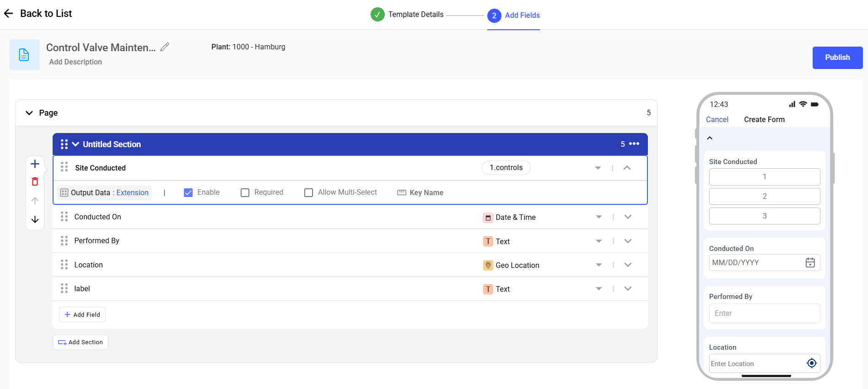Tap the locate target icon in Location field
The width and height of the screenshot is (868, 389).
click(x=811, y=363)
